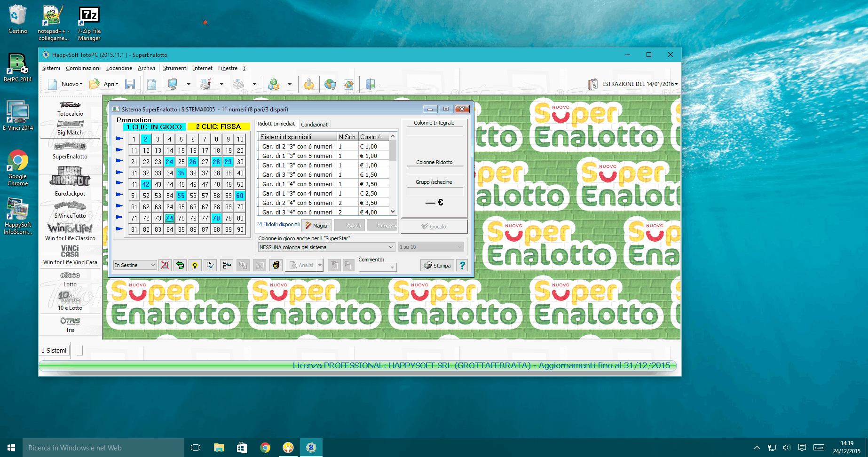
Task: Click the web refresh arrows icon
Action: point(349,84)
